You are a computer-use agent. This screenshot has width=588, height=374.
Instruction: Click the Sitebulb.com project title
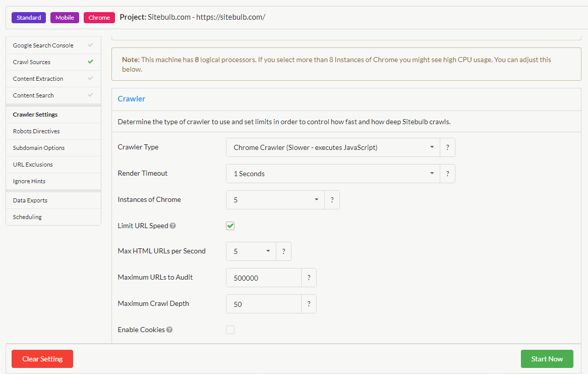point(192,17)
